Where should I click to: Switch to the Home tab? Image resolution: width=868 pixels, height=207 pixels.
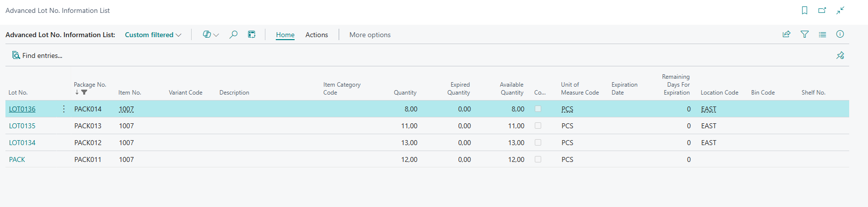285,35
